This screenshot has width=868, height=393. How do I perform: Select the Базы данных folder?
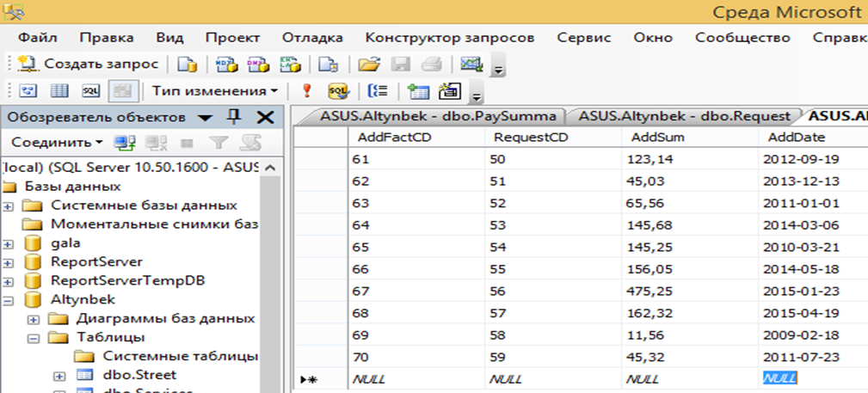point(72,187)
